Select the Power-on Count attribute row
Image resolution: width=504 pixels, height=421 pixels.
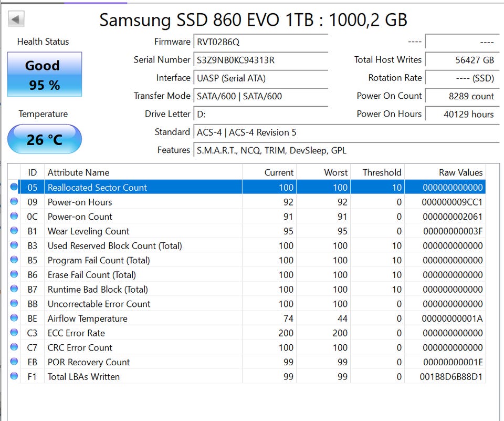(247, 217)
